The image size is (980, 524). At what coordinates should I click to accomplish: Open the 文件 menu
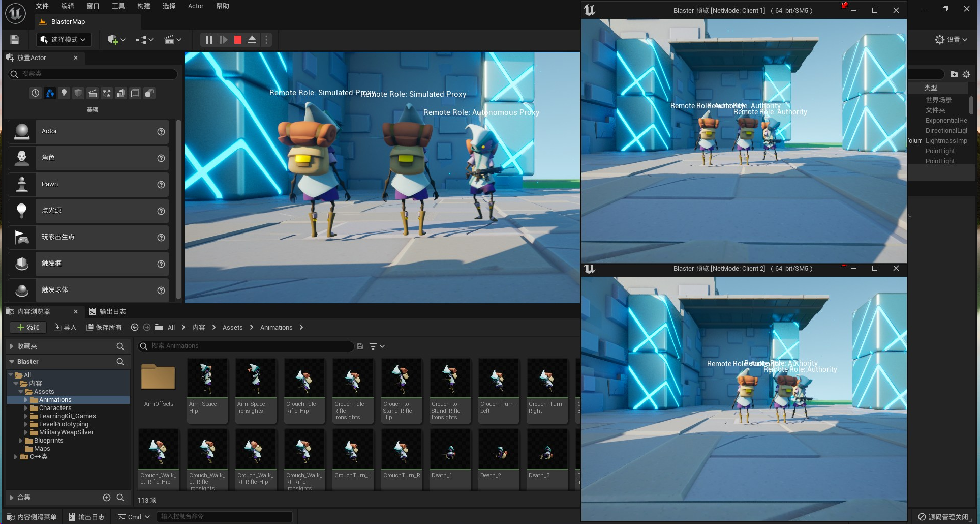42,6
